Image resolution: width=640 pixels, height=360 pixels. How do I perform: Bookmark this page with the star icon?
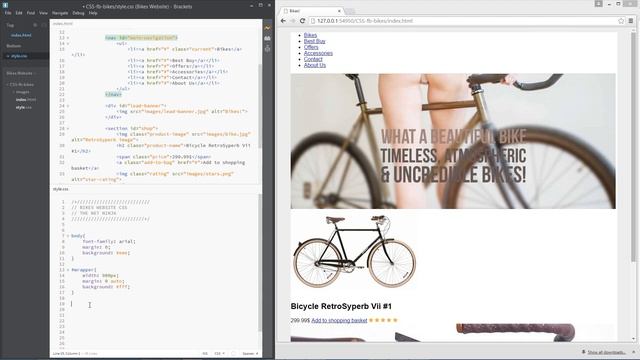621,21
